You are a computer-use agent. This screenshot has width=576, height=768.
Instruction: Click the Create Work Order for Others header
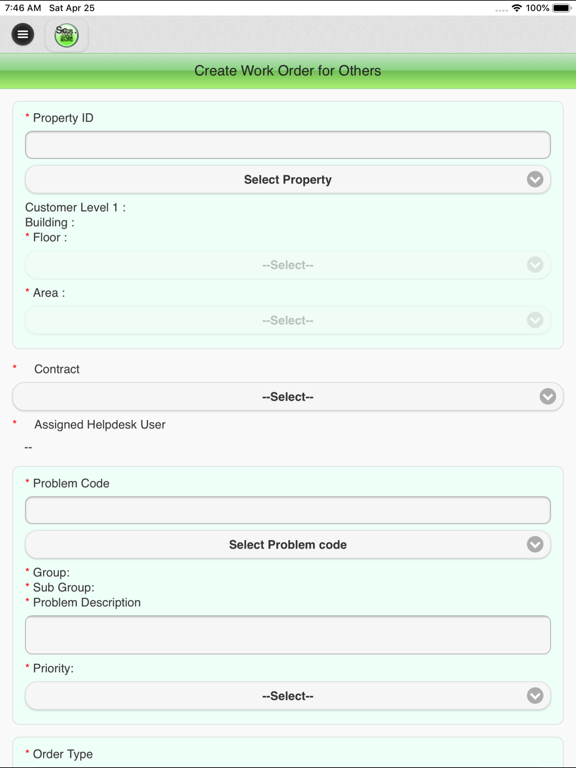[288, 71]
